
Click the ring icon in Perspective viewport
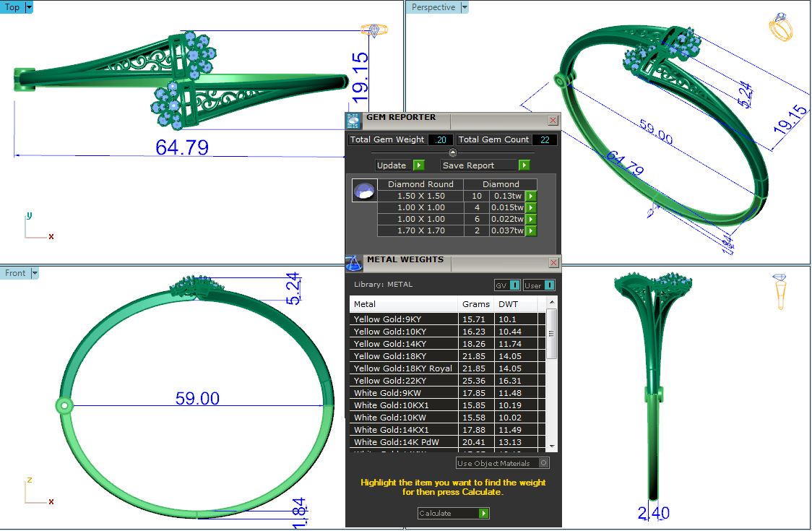(x=781, y=27)
